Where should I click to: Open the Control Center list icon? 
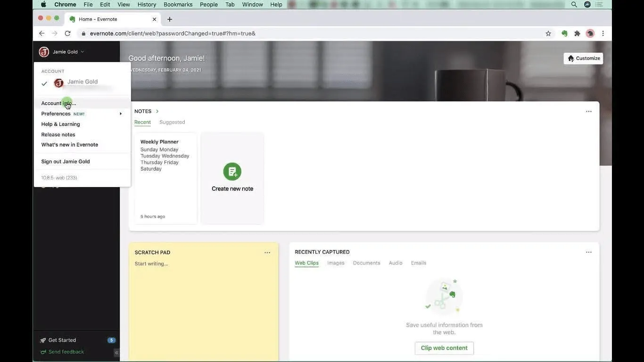(599, 4)
